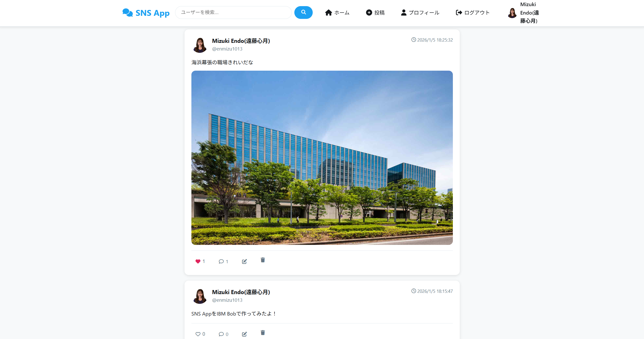Click the avatar on the first post

(x=200, y=45)
